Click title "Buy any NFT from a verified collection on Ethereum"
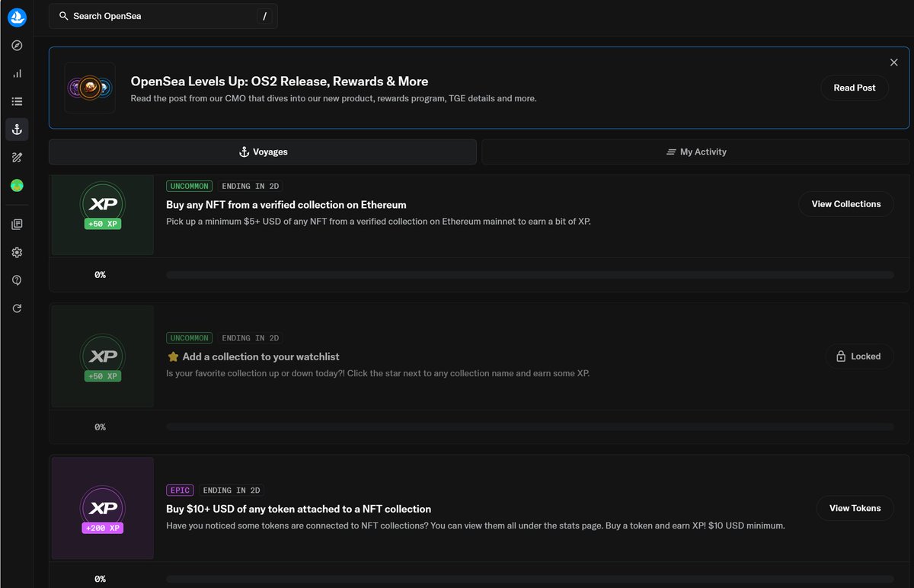Viewport: 914px width, 588px height. tap(286, 205)
